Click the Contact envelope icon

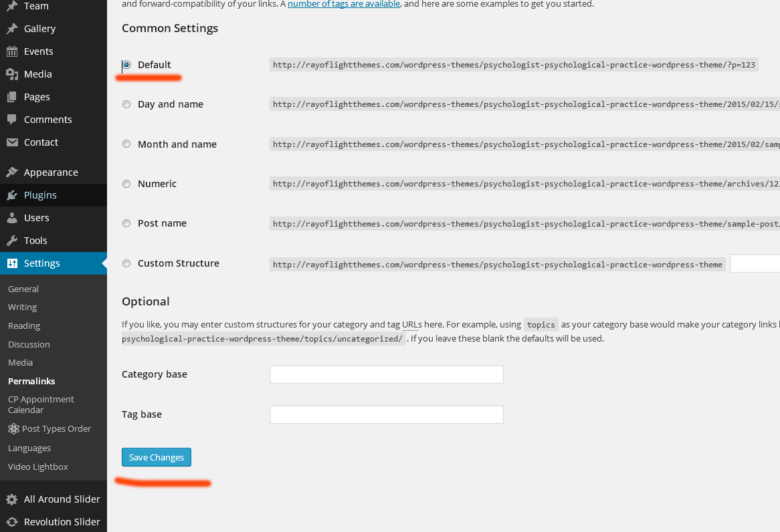12,142
